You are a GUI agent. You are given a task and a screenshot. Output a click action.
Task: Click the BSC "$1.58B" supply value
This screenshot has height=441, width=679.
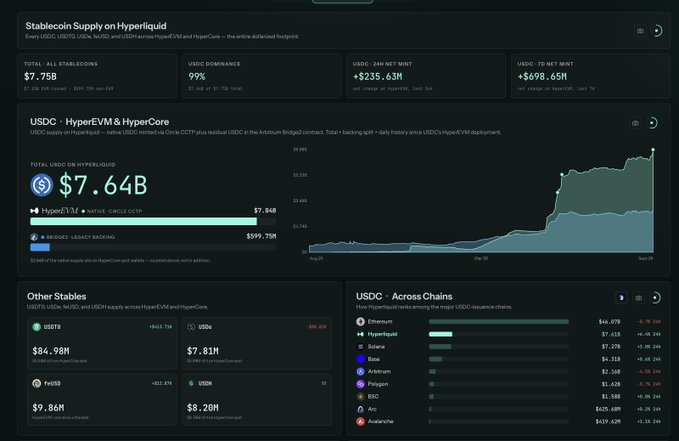tap(611, 397)
